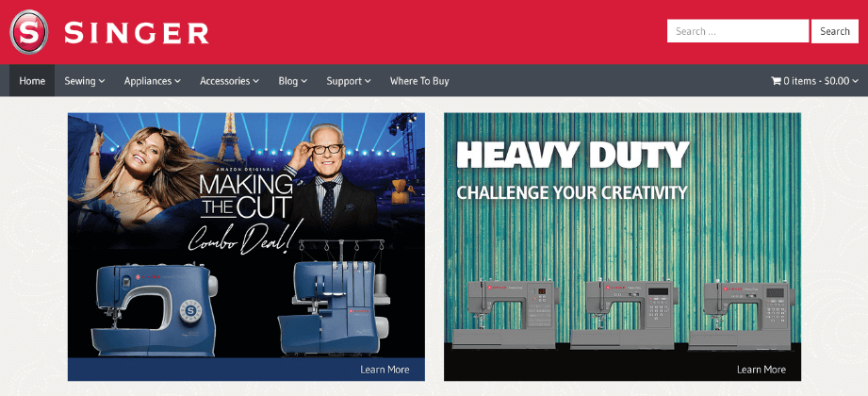The image size is (868, 396).
Task: Open the shopping cart icon
Action: pos(776,81)
